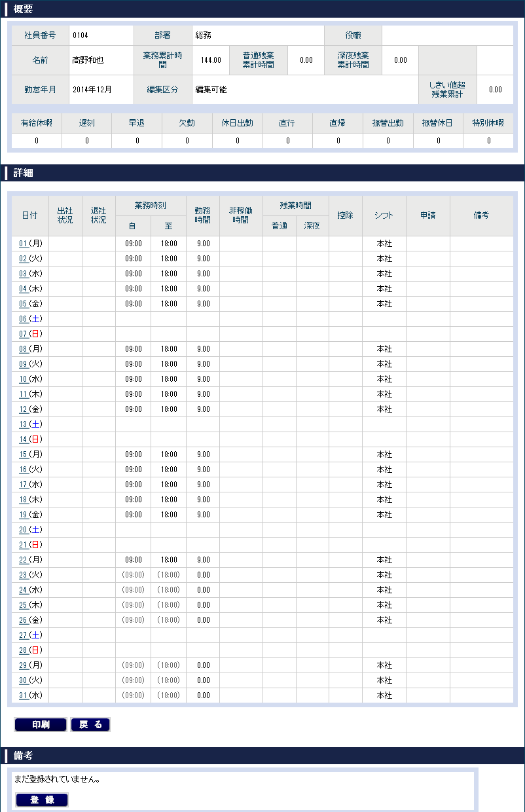
Task: Click the (09:00) start time on 23 (火)
Action: [134, 575]
